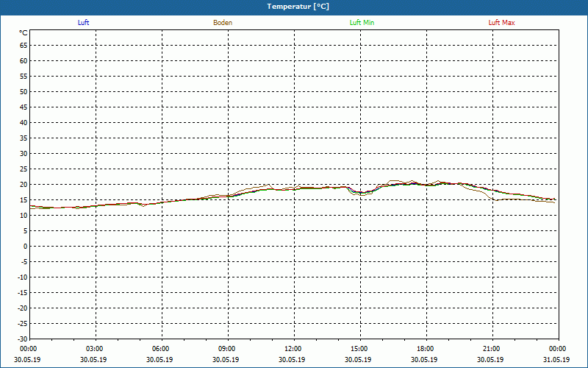Click the 60 y-axis label
Screen dimensions: 588x368
tap(24, 61)
